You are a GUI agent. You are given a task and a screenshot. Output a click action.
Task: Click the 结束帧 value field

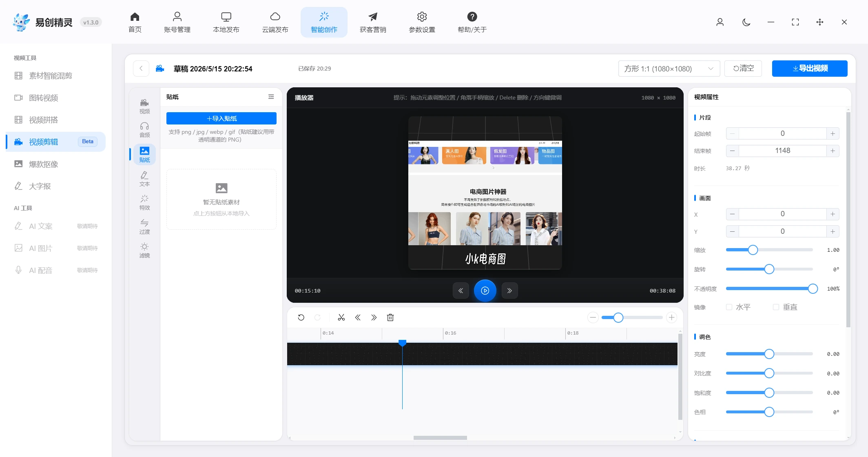(x=782, y=151)
